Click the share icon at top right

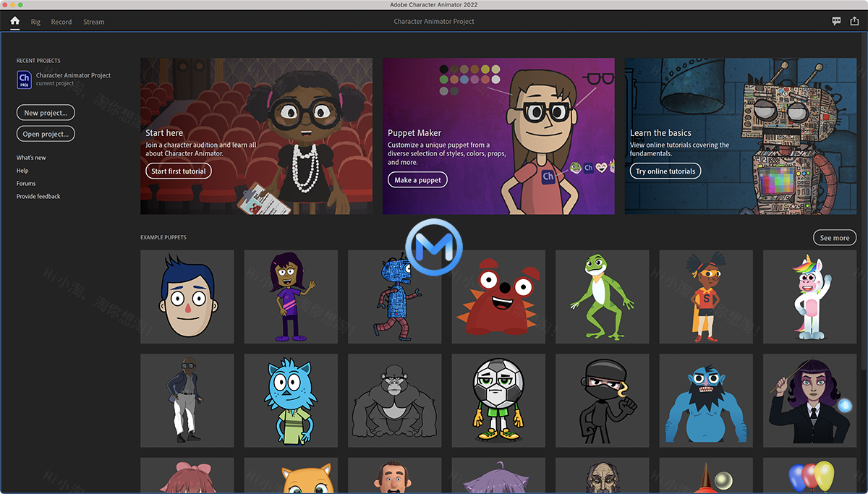tap(855, 21)
